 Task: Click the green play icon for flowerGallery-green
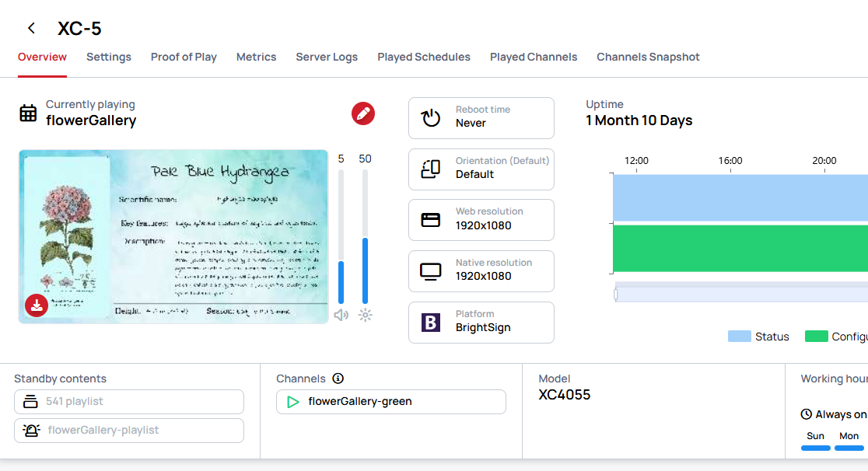pyautogui.click(x=293, y=402)
